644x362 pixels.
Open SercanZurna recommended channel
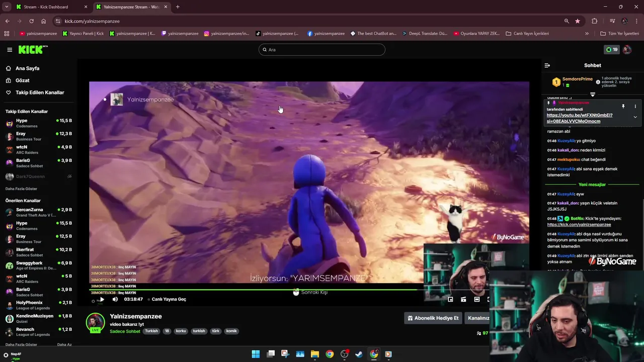(39, 212)
